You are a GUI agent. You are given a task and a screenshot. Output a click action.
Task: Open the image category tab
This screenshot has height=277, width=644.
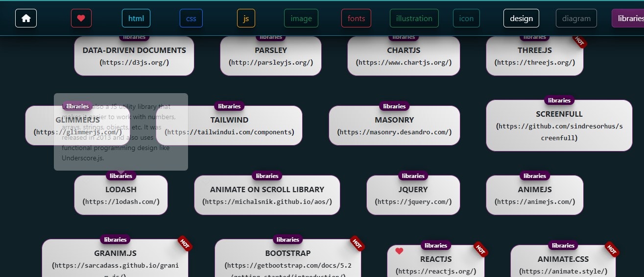(301, 18)
